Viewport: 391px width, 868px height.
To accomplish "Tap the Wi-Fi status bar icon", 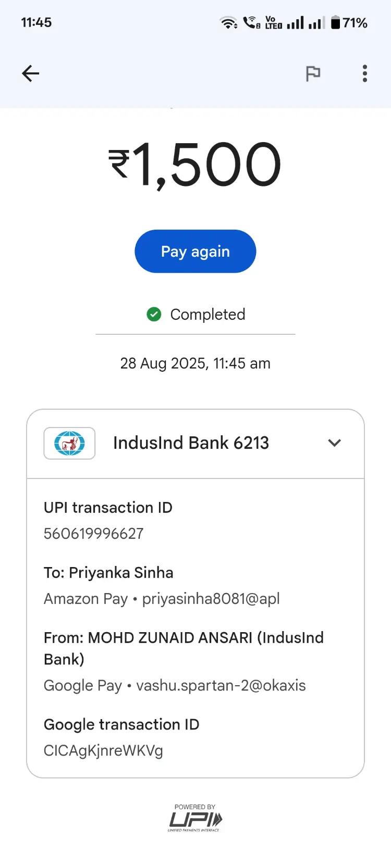I will 228,23.
